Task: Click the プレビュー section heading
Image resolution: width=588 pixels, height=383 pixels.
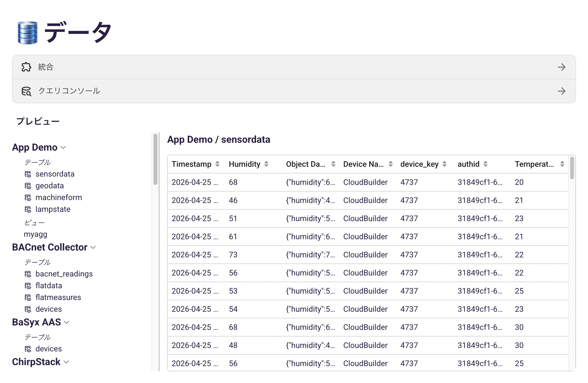Action: [38, 121]
